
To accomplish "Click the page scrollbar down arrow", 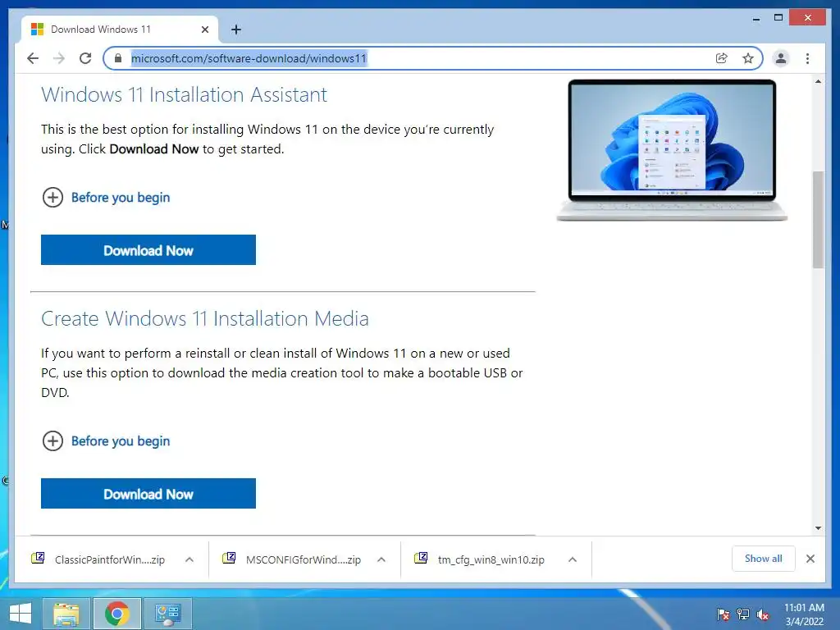I will [x=818, y=528].
